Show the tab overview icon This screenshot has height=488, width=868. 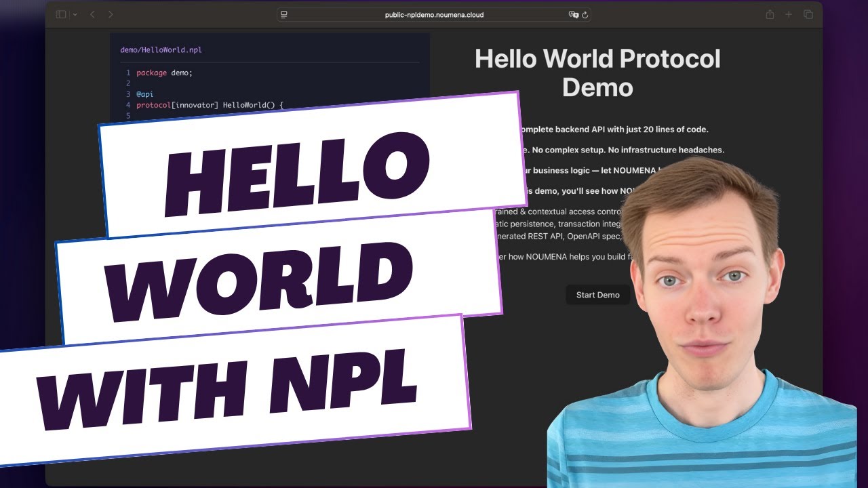808,14
